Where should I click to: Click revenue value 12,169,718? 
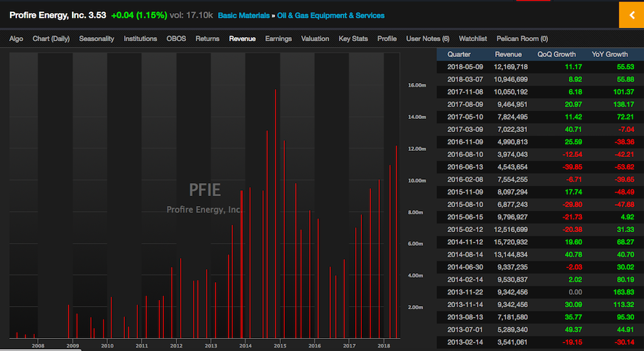[x=511, y=67]
